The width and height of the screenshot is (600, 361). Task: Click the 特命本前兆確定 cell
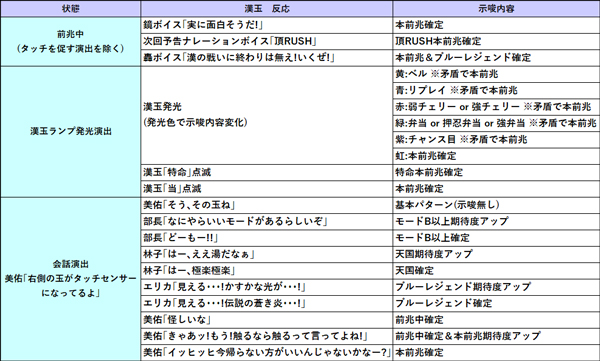pos(496,173)
